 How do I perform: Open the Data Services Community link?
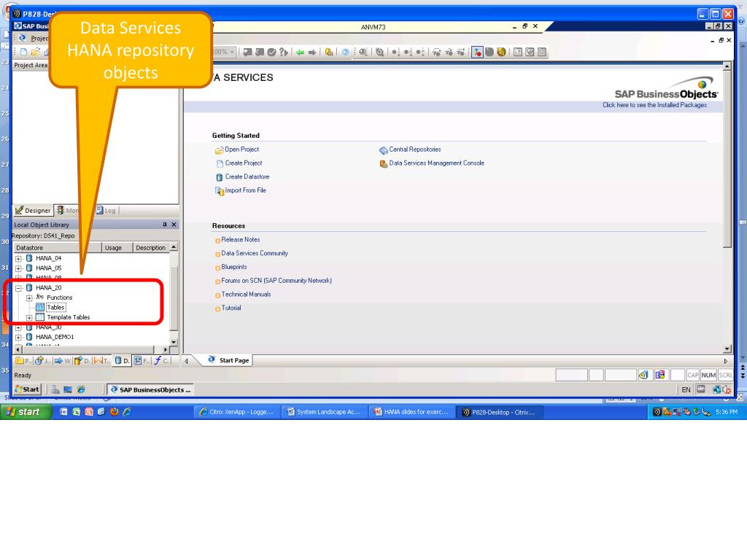coord(255,254)
